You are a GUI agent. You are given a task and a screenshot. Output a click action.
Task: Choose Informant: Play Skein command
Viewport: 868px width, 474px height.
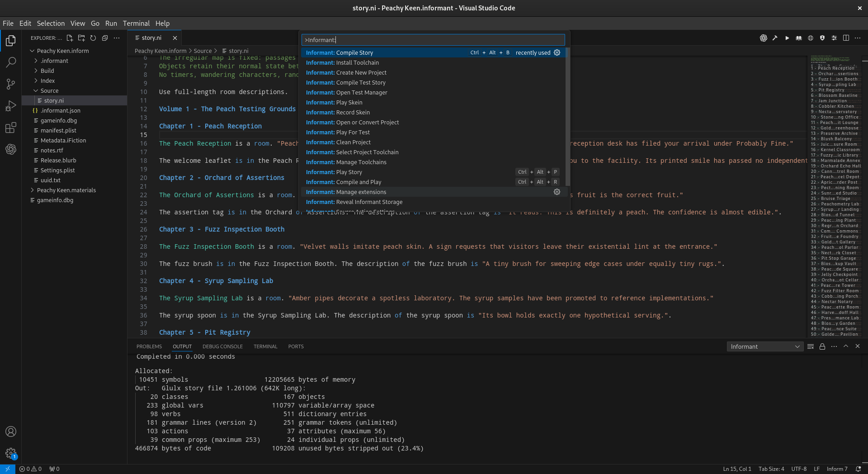(433, 102)
